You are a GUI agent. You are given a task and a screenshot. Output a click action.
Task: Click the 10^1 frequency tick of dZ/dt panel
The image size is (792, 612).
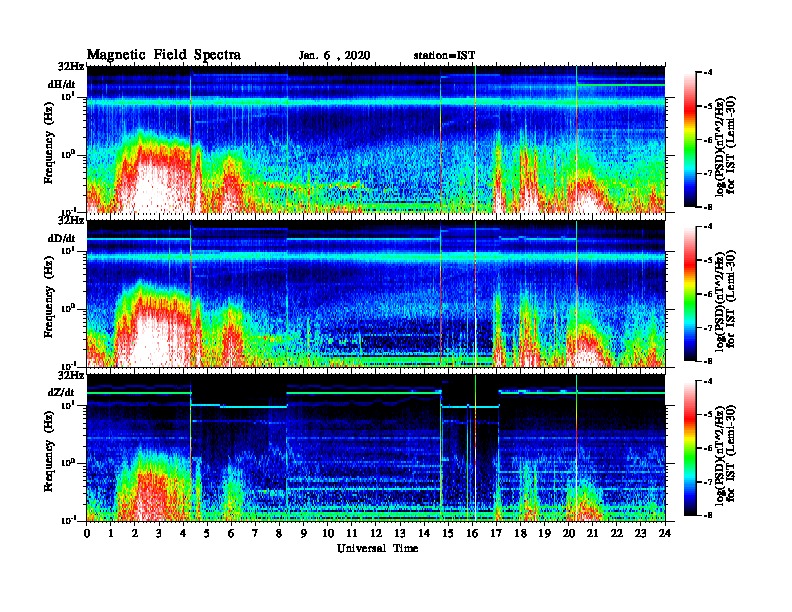[x=68, y=404]
